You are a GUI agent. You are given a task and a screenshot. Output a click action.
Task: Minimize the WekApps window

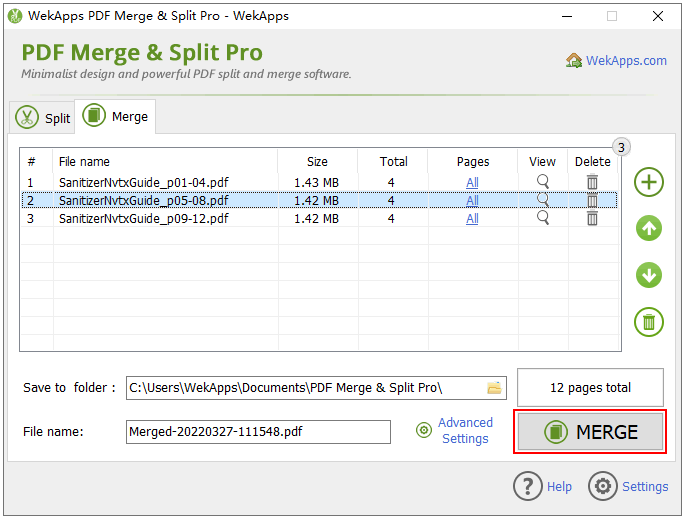pyautogui.click(x=567, y=17)
